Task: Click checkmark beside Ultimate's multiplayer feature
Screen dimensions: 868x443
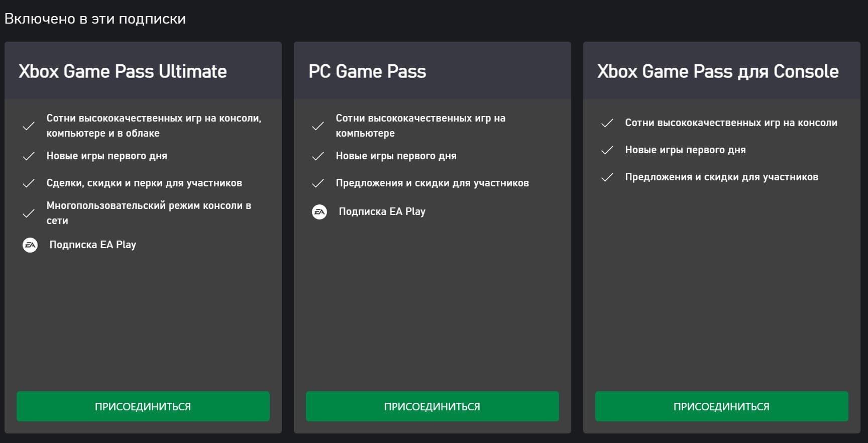Action: (29, 213)
